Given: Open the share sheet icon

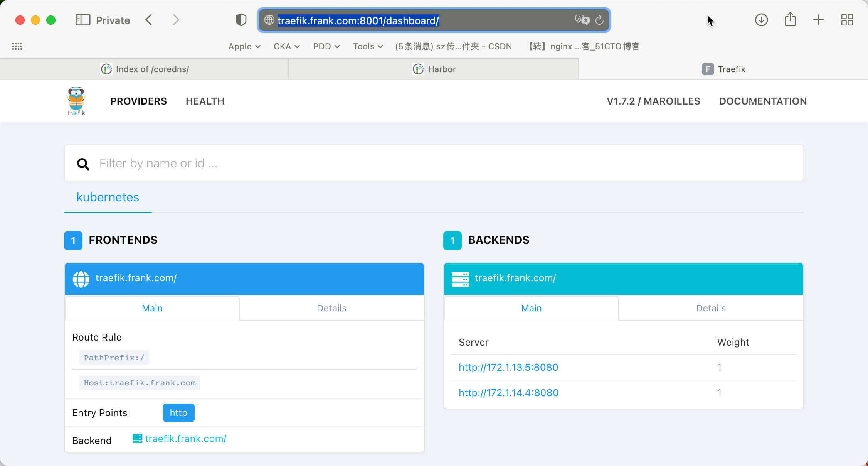Looking at the screenshot, I should tap(790, 19).
